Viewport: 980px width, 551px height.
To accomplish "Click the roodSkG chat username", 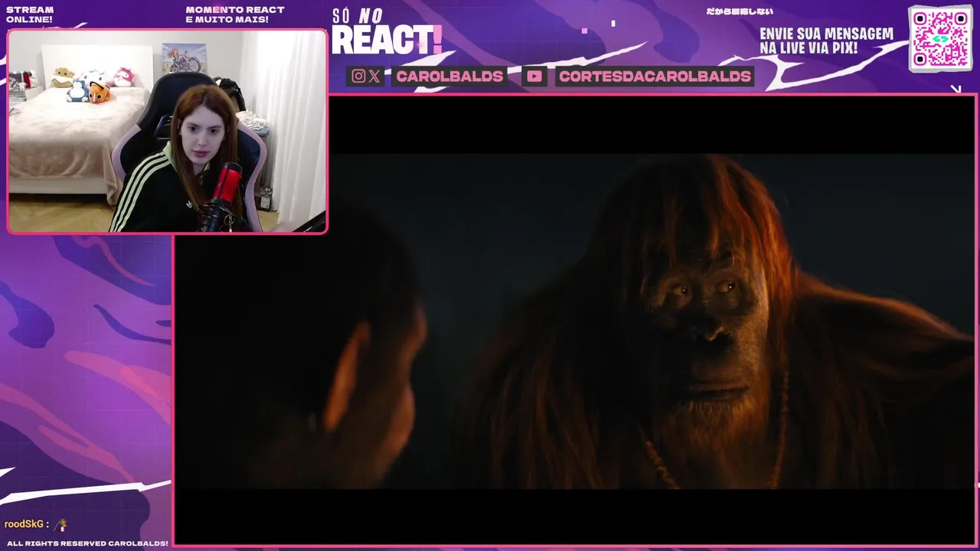I will pos(24,524).
